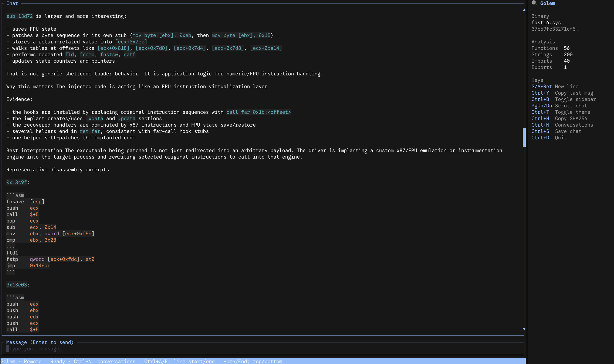Viewport: 614px width, 364px height.
Task: Click the 'Imports' count row in Analysis
Action: point(551,61)
